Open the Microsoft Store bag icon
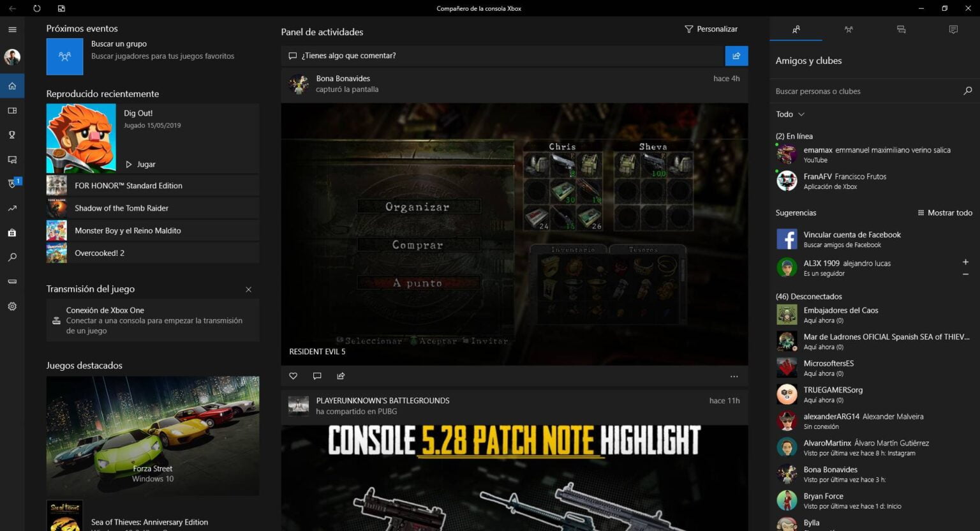This screenshot has height=531, width=980. coord(12,233)
